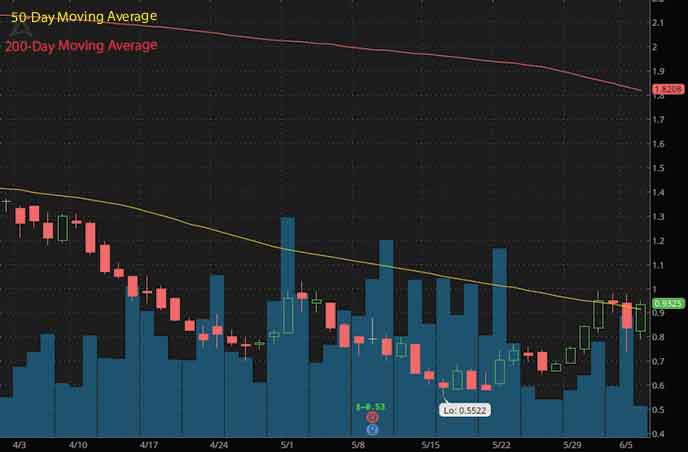Click the 5/22 date on the time axis
Image resolution: width=688 pixels, height=452 pixels.
point(501,445)
